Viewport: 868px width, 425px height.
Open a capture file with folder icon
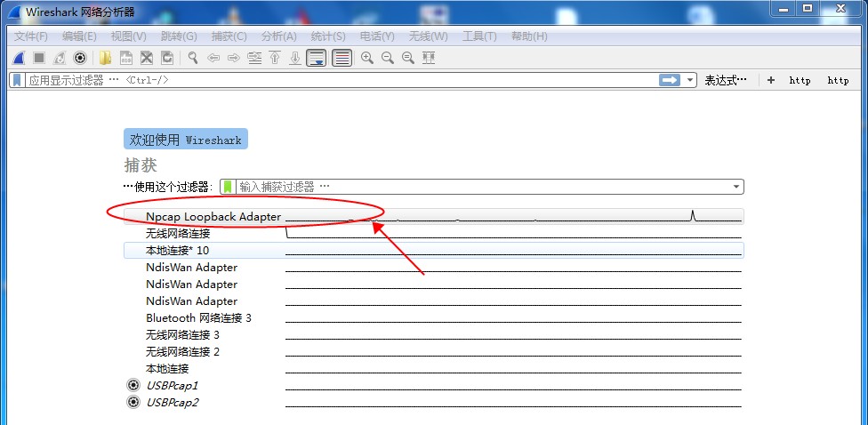tap(105, 58)
